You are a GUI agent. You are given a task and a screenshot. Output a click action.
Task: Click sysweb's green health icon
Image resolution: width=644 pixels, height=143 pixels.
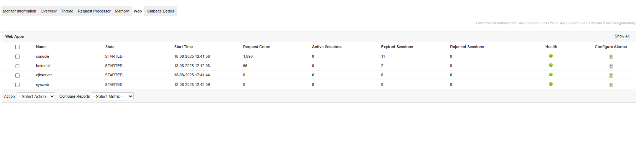(551, 84)
